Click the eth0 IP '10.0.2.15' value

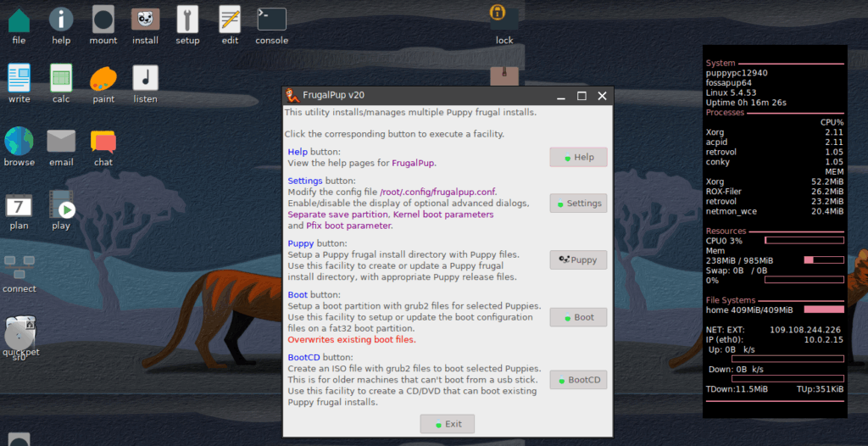coord(823,340)
